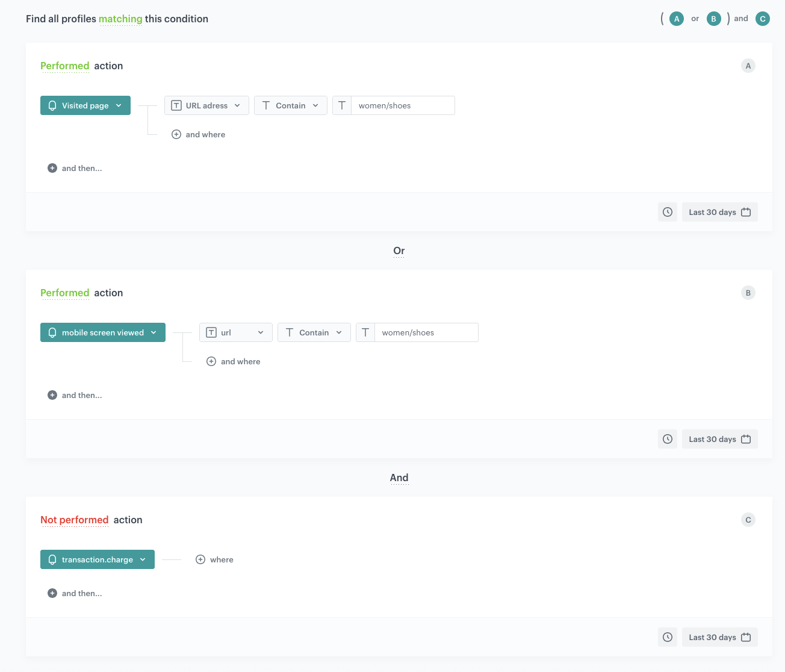This screenshot has height=672, width=785.
Task: Click the "and where" plus icon in condition A
Action: pyautogui.click(x=176, y=134)
